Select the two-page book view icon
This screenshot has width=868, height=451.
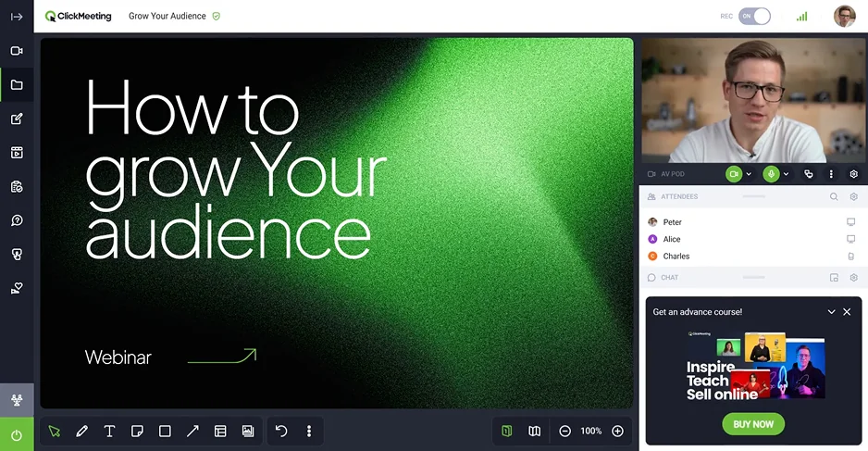[534, 431]
